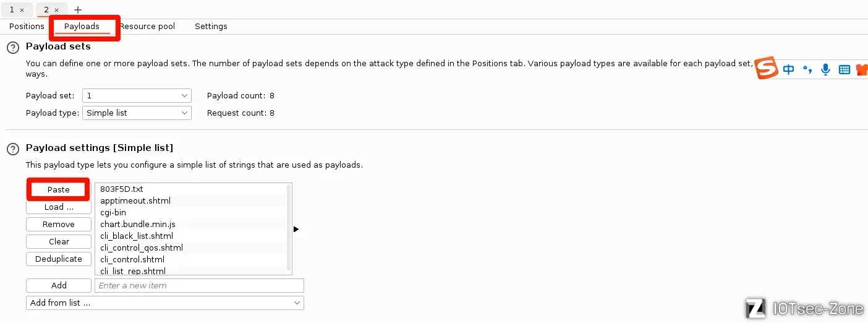Toggle Chinese language mode in IME bar
The width and height of the screenshot is (868, 323).
(x=788, y=70)
